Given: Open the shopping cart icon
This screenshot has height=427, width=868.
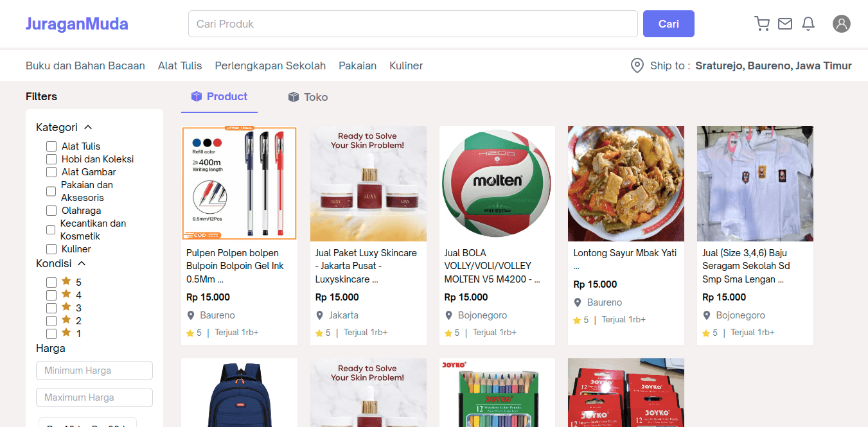Looking at the screenshot, I should click(x=762, y=24).
